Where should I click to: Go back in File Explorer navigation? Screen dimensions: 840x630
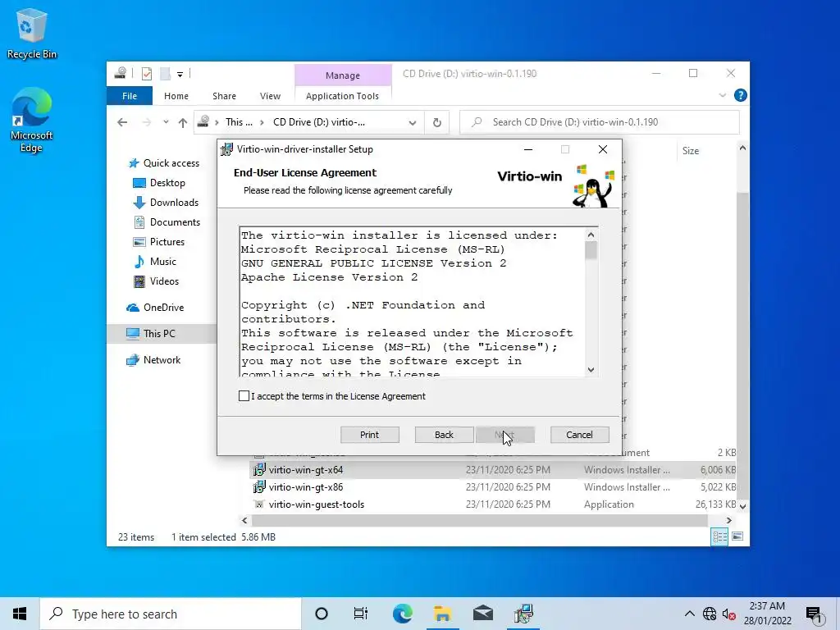122,122
